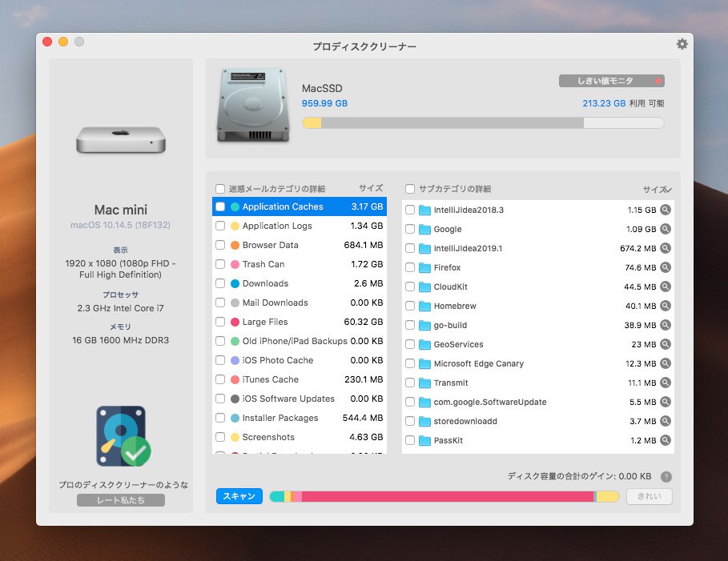
Task: Click the レート私たち rate us button
Action: (x=121, y=500)
